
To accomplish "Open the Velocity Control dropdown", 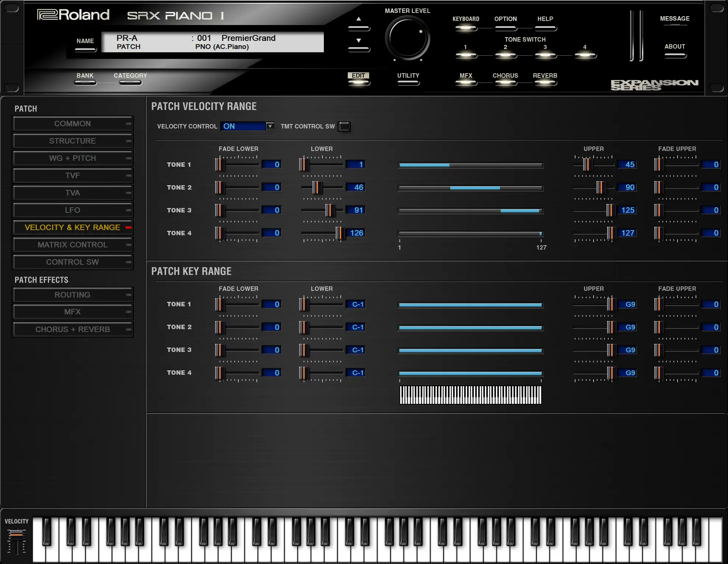I will [270, 126].
